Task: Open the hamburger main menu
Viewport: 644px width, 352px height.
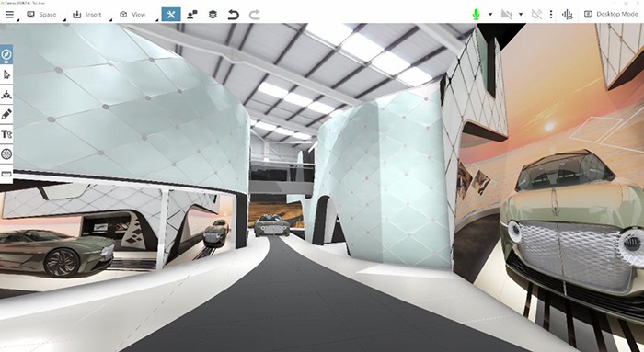Action: point(9,15)
